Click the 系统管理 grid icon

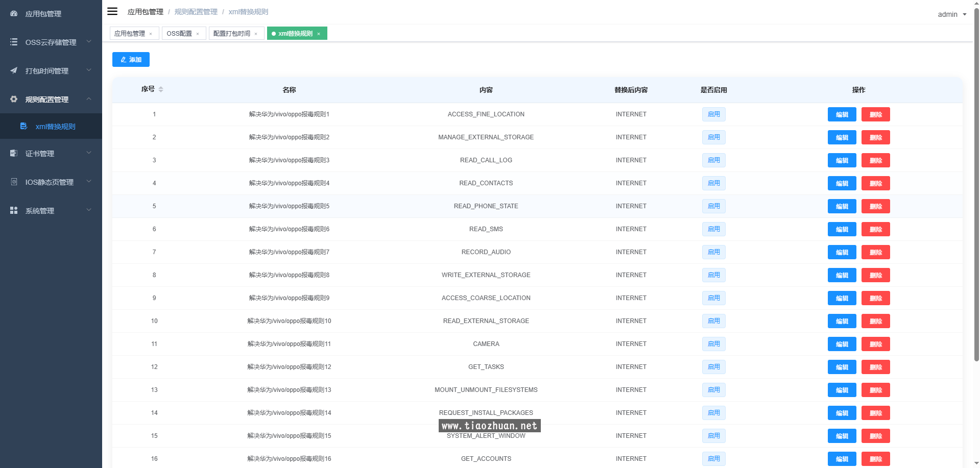point(14,211)
